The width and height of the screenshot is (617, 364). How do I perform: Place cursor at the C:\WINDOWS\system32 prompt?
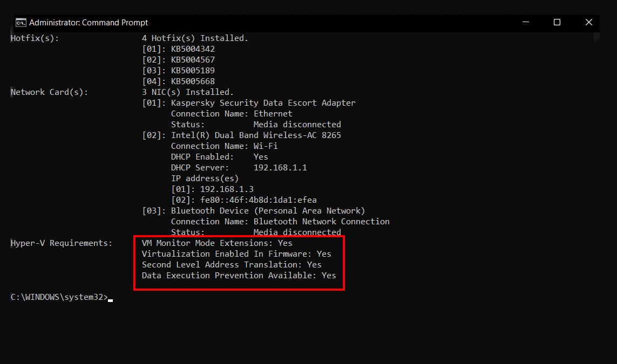[x=59, y=297]
